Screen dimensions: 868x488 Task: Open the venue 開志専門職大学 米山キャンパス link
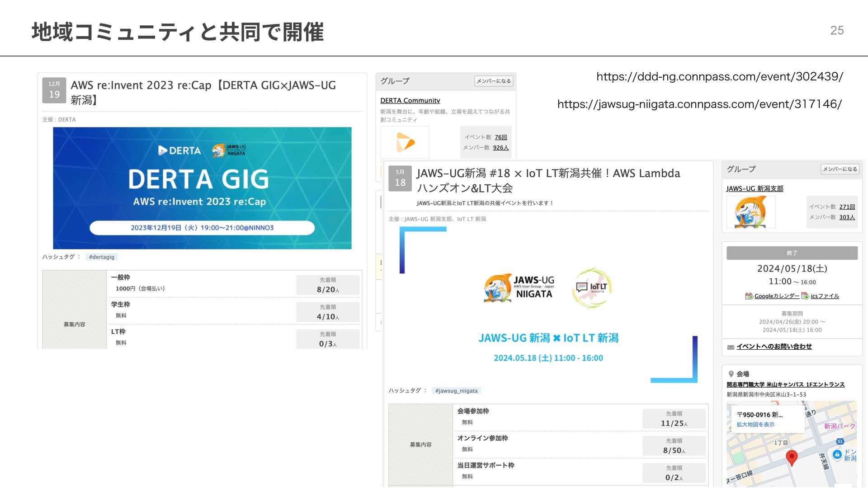click(x=785, y=385)
